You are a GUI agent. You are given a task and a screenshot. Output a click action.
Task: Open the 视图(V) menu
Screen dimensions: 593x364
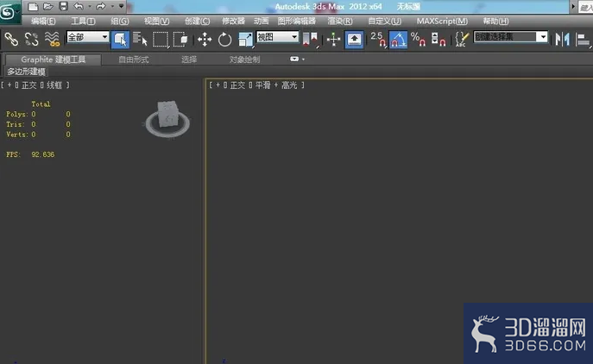(156, 22)
